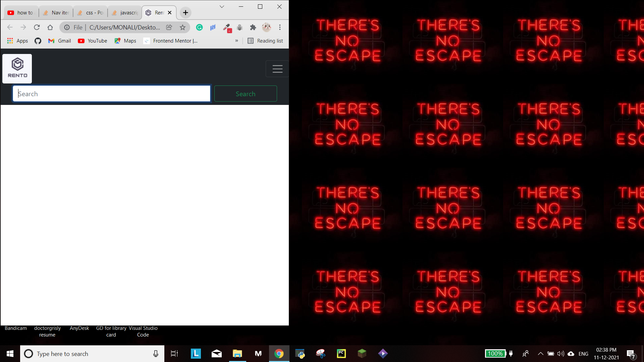The image size is (644, 362).
Task: Click the forward navigation arrow icon
Action: tap(23, 27)
